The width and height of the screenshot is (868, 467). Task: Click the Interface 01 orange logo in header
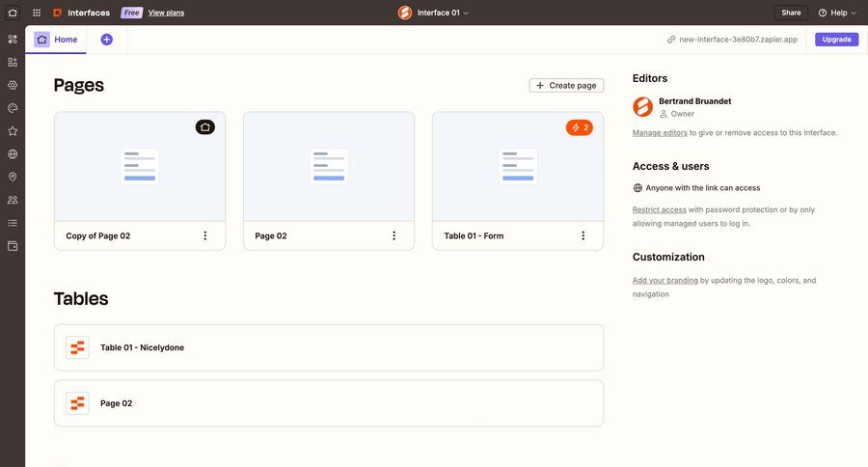click(405, 13)
